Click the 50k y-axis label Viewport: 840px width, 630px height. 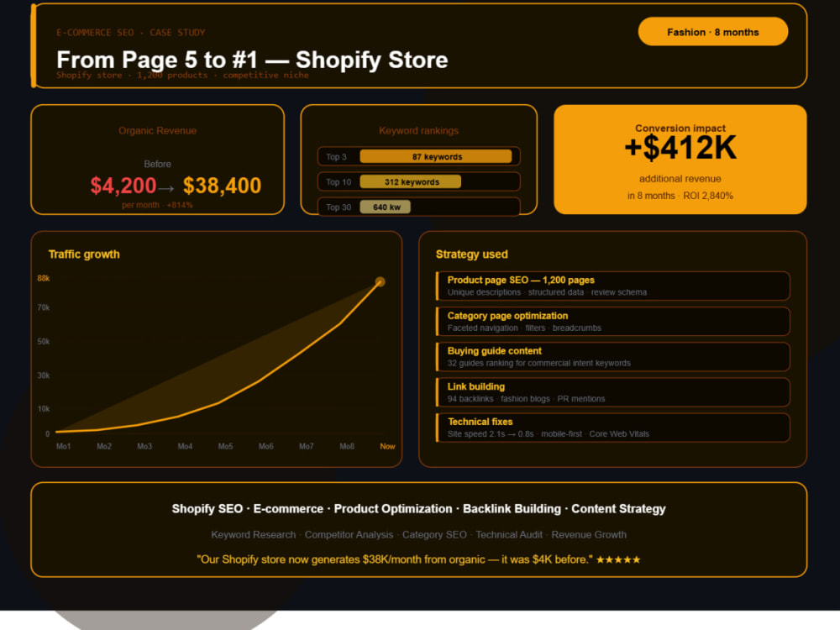pyautogui.click(x=44, y=341)
